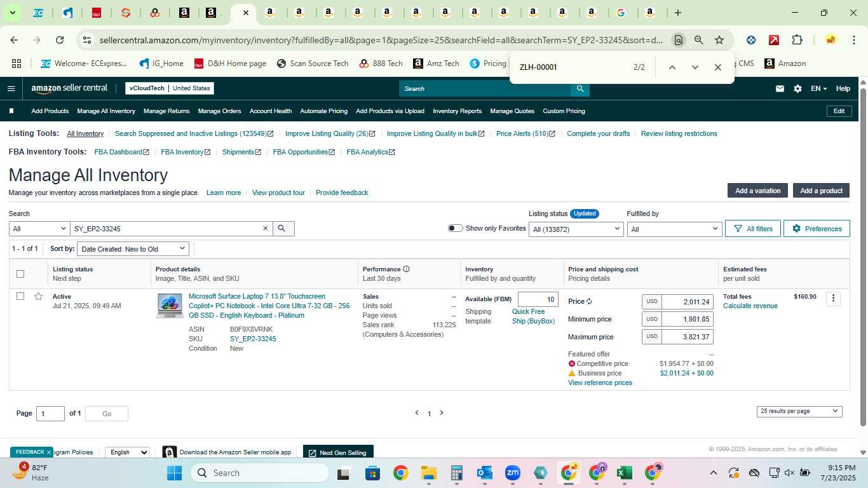The height and width of the screenshot is (488, 868).
Task: Click the bookmark flag in the nav bar
Action: pos(11,111)
